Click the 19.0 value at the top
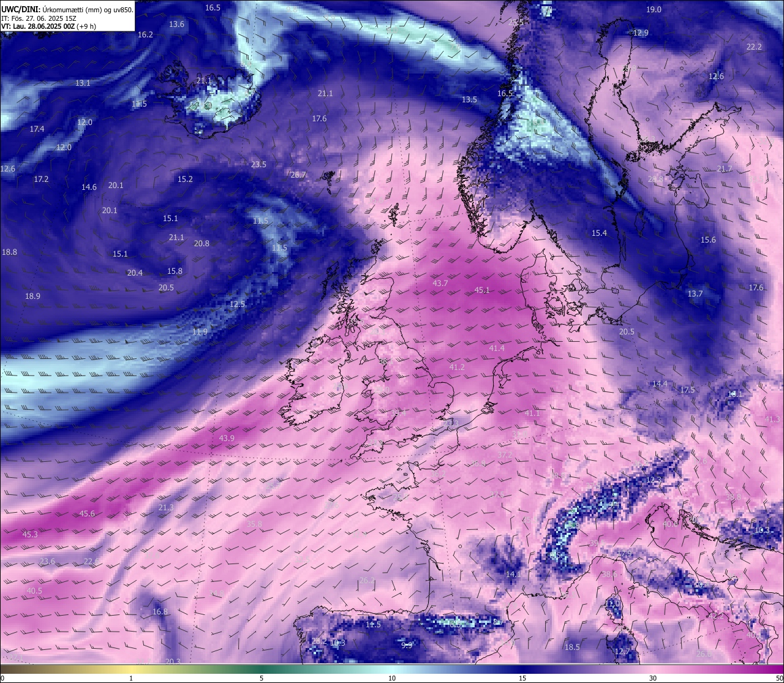The height and width of the screenshot is (683, 784). 654,10
